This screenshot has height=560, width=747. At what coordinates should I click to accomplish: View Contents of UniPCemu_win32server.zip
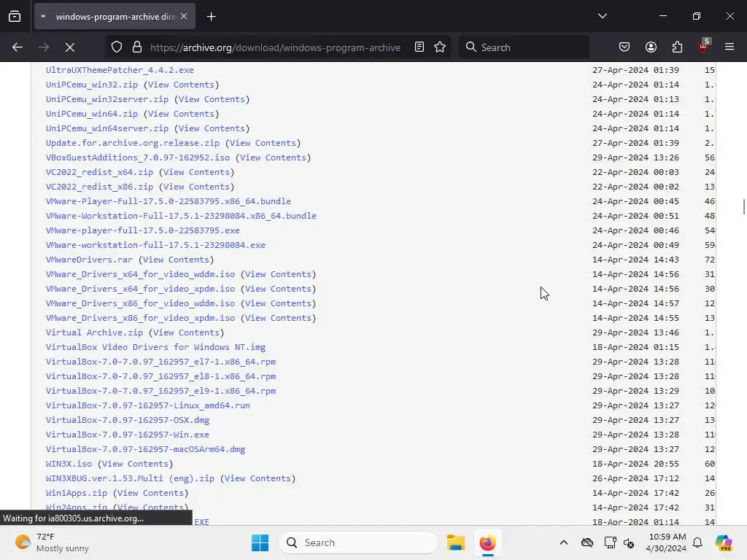(212, 99)
